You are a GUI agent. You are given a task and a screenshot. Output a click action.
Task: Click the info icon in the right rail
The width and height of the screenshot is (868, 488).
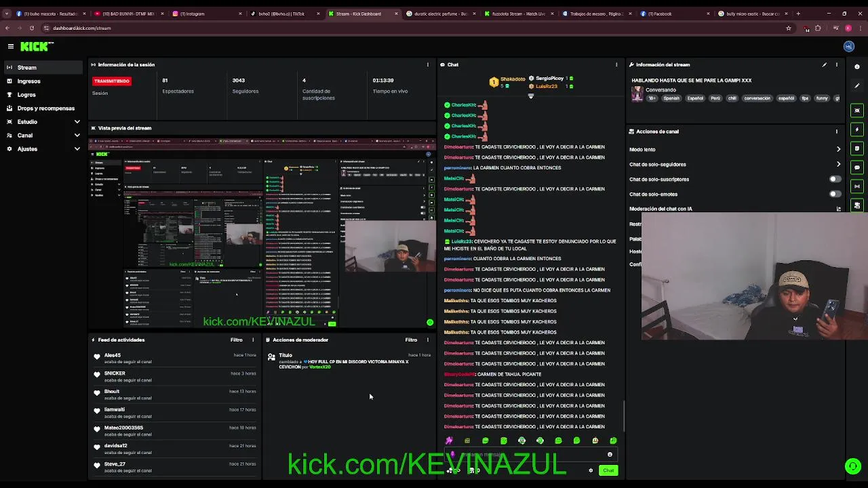pyautogui.click(x=858, y=66)
